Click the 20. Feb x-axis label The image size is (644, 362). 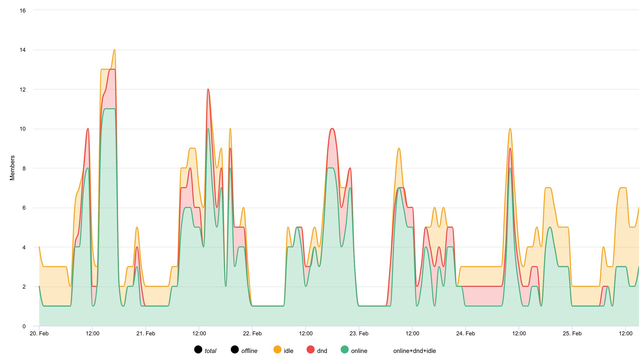(39, 334)
